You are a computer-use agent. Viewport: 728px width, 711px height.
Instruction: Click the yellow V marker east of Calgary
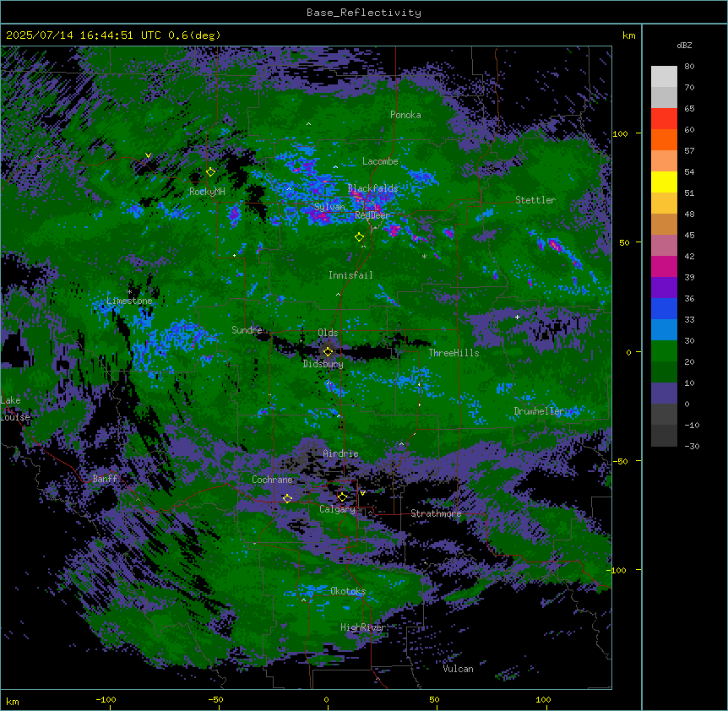362,493
